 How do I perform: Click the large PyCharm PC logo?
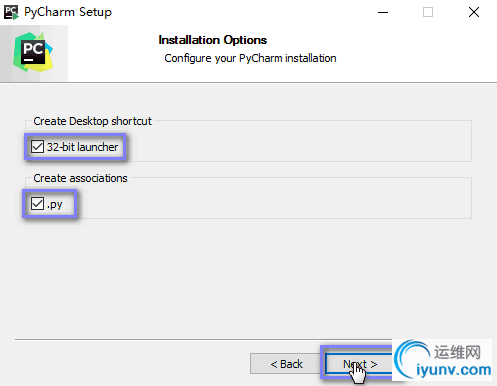33,52
